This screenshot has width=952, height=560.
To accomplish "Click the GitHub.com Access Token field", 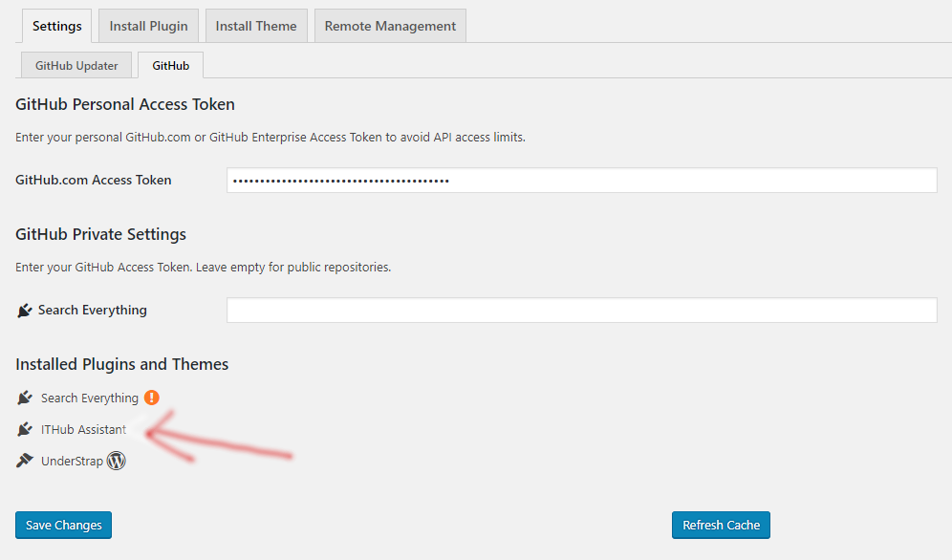I will [582, 181].
